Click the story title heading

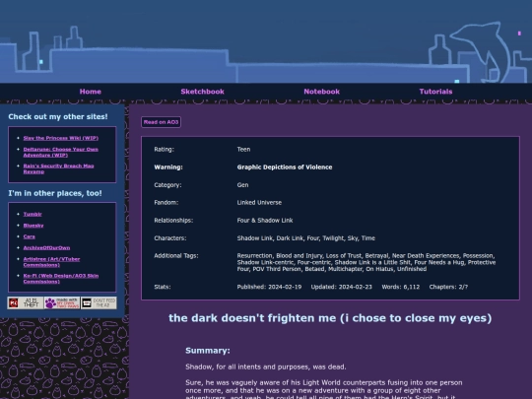point(330,318)
